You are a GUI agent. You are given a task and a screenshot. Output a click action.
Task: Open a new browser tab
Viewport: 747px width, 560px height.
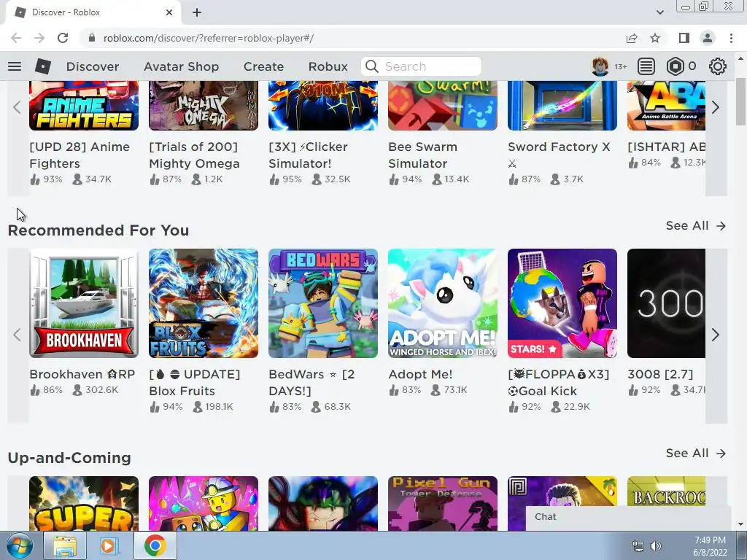[197, 13]
